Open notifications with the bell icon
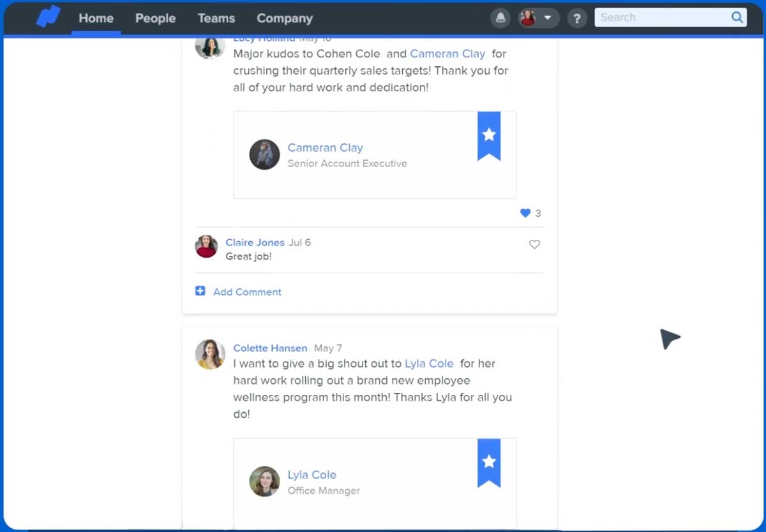 click(x=500, y=17)
